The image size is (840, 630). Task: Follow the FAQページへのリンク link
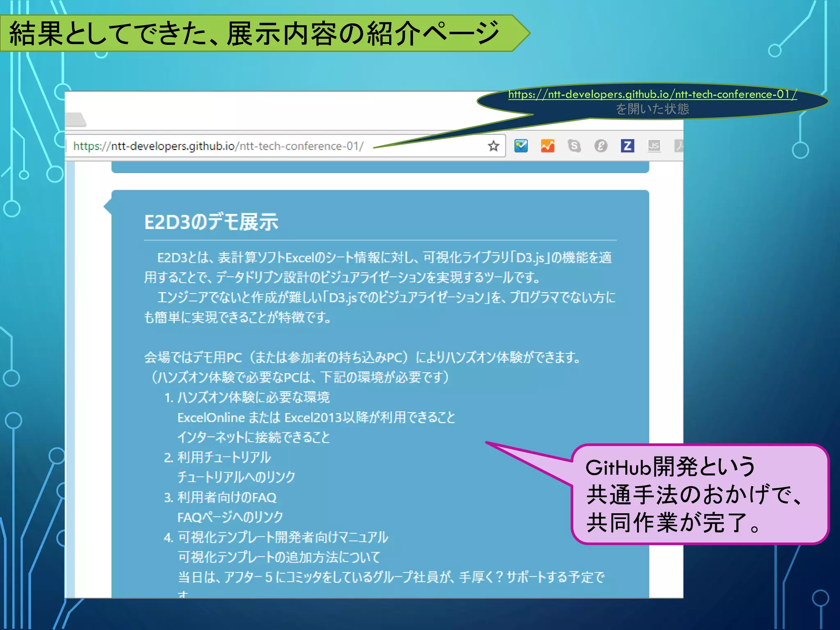click(x=230, y=517)
